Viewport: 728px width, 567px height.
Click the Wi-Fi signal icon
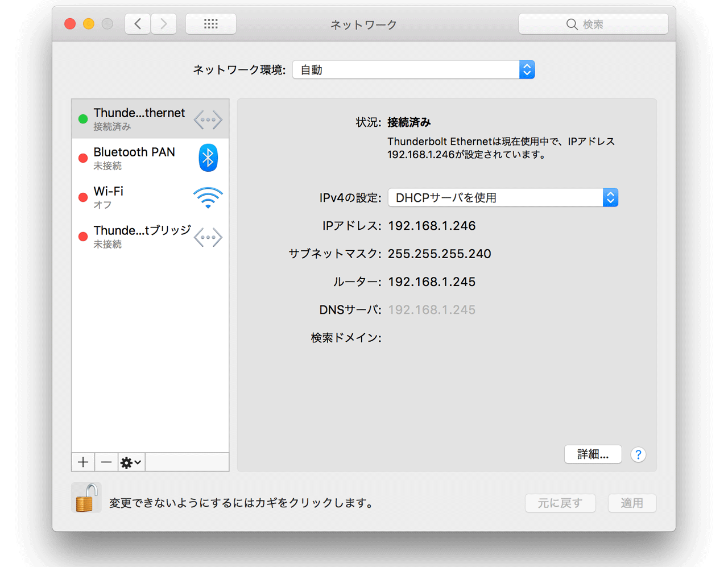pyautogui.click(x=208, y=197)
